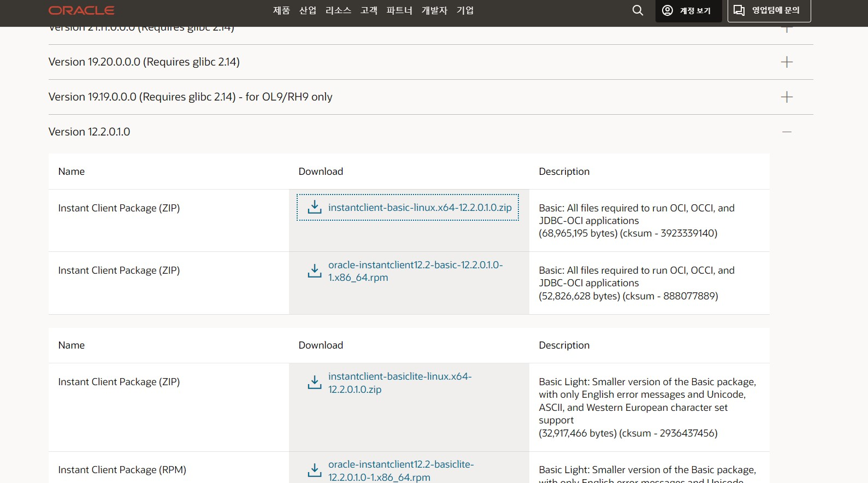This screenshot has width=868, height=483.
Task: Download instantclient-basic-linux.x64-12.2.0.1.0.zip link
Action: [x=420, y=208]
